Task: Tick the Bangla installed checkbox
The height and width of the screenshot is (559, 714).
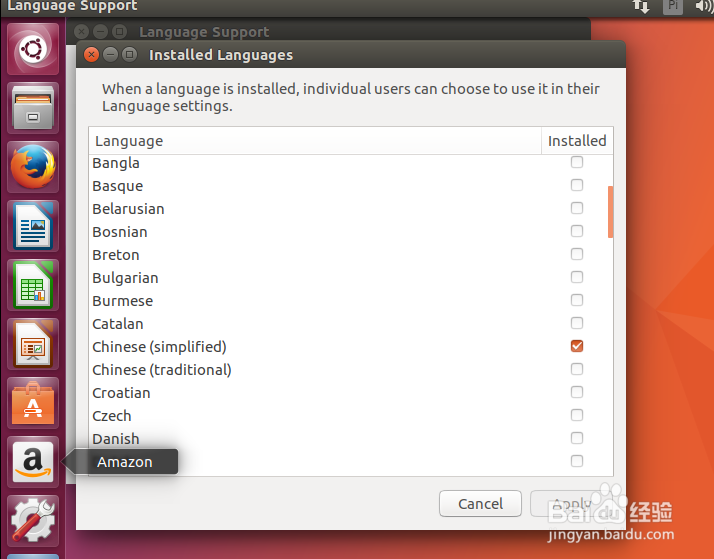Action: tap(577, 162)
